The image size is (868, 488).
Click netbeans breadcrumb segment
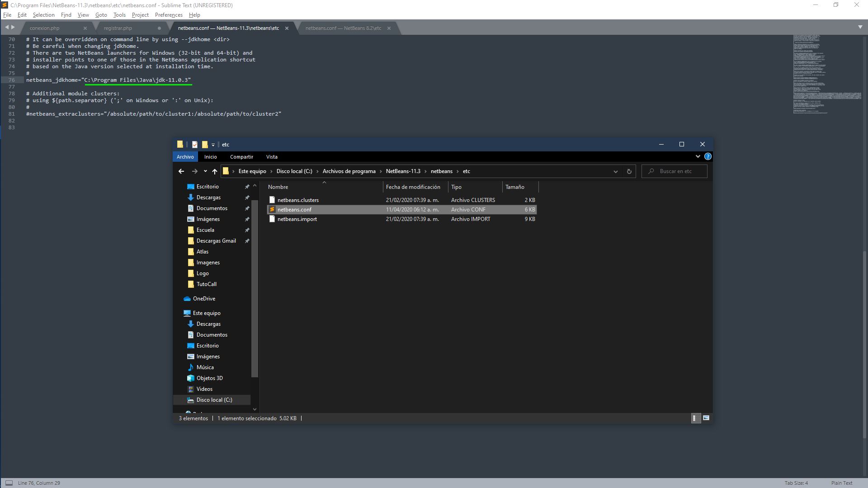coord(441,171)
